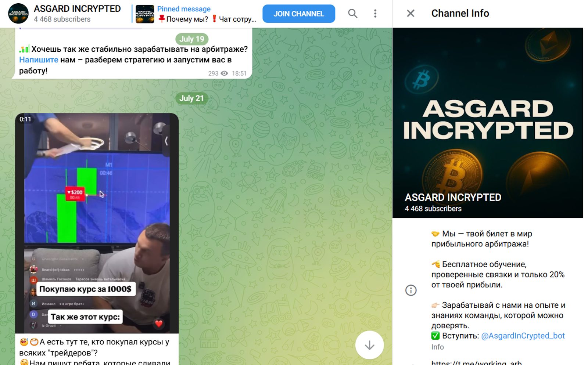Click the July 21 date badge
This screenshot has height=365, width=588.
click(191, 98)
